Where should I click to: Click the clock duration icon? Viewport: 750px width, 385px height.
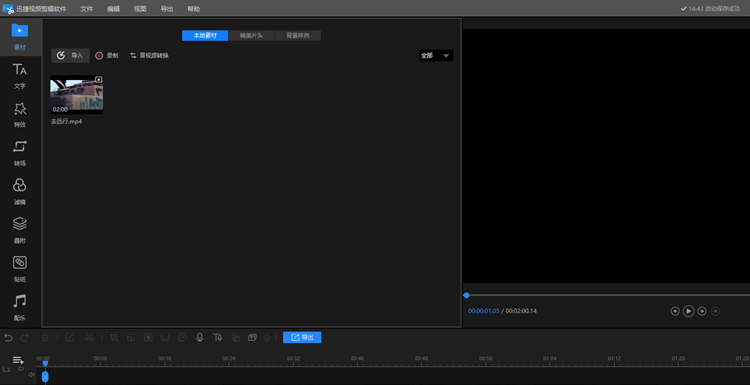click(183, 338)
